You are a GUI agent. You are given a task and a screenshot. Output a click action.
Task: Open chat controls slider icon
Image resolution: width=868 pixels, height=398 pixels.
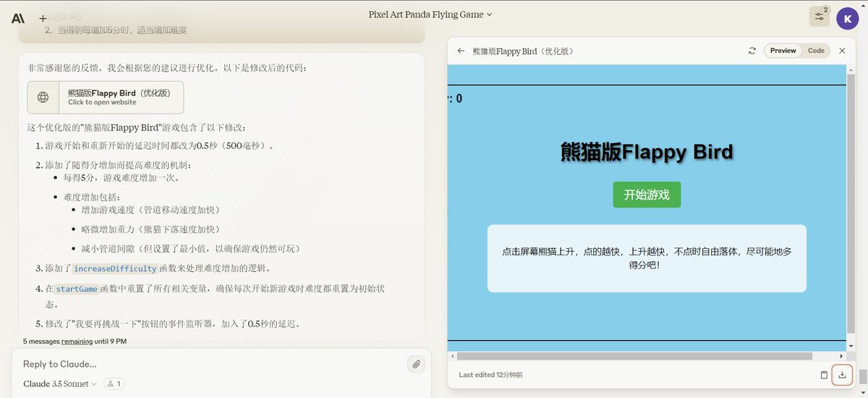tap(819, 17)
